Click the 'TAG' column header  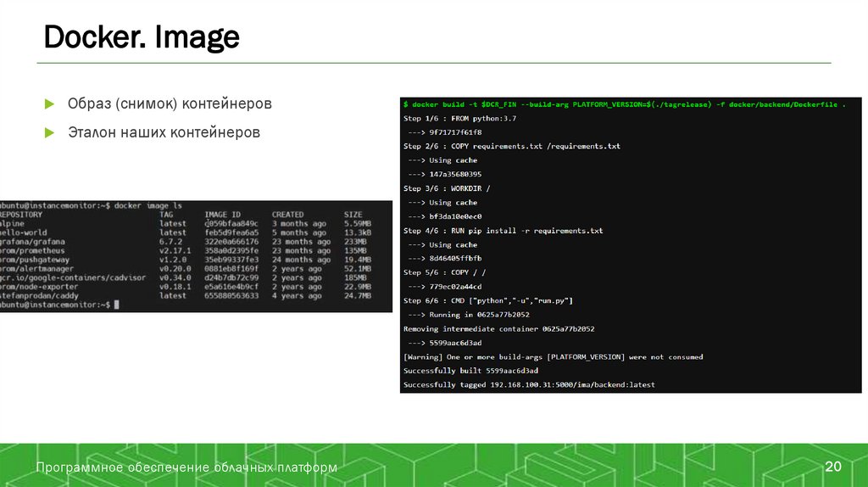tap(166, 215)
